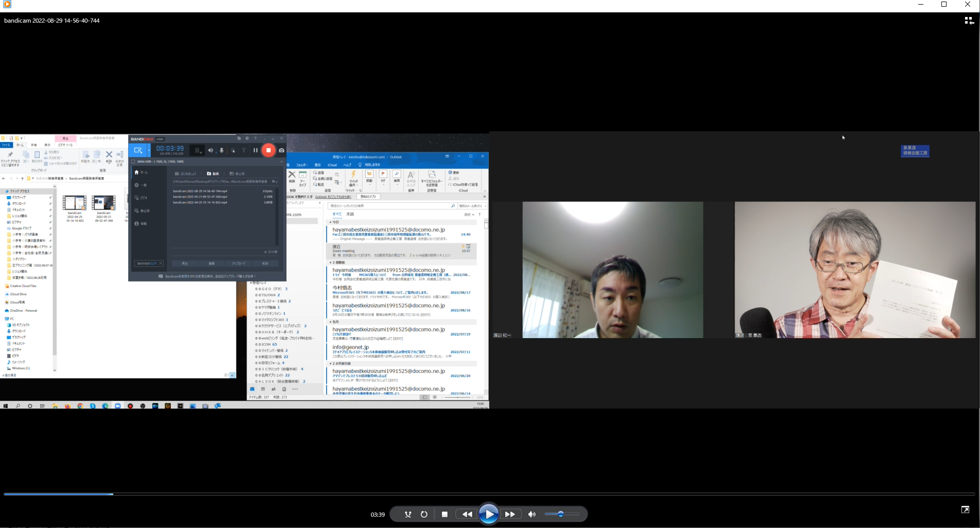
Task: Open Bandicam's recording mode dropdown arrow
Action: [149, 150]
